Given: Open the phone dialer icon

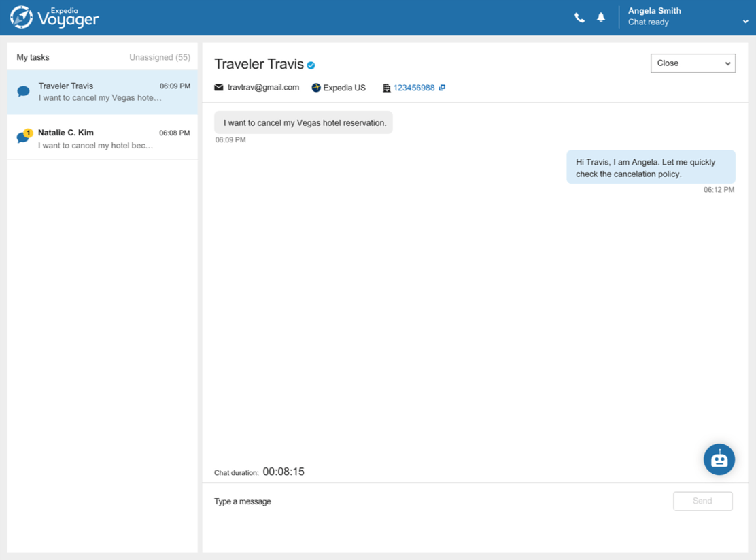Looking at the screenshot, I should 579,17.
